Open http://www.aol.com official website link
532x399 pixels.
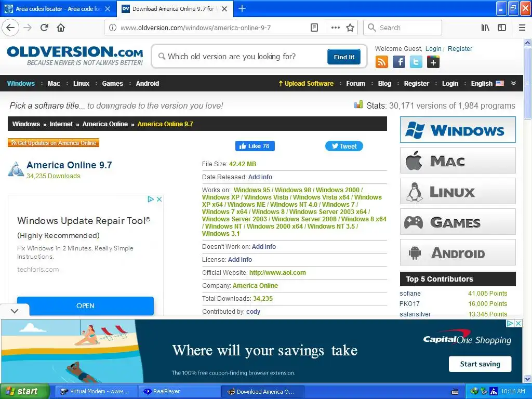[x=277, y=272]
